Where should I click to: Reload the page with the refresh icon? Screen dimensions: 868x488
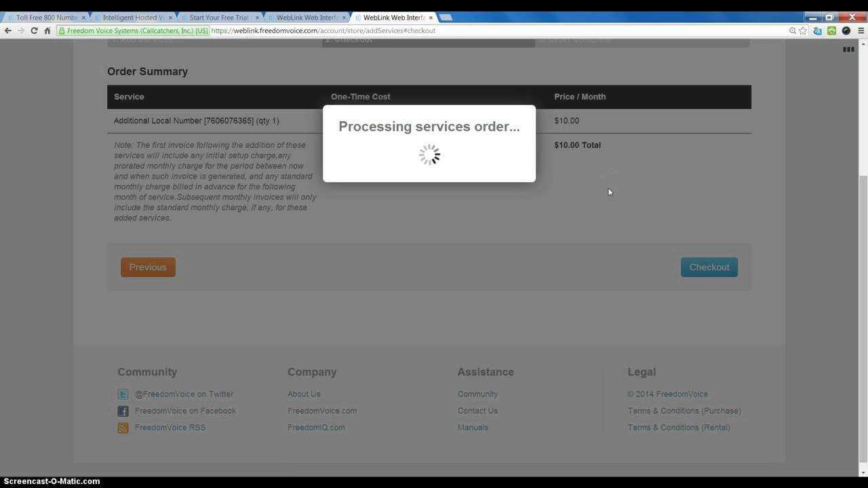pyautogui.click(x=34, y=30)
